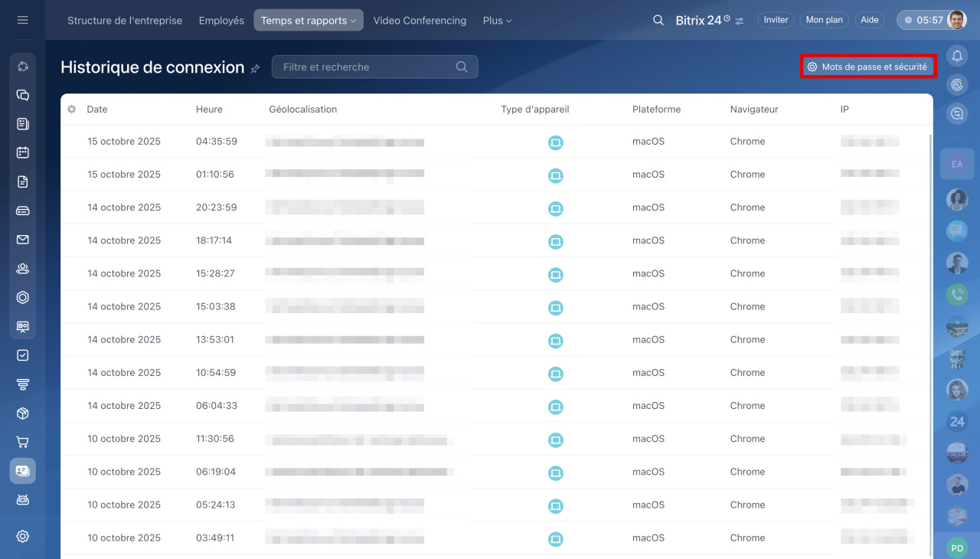
Task: Open the Webmail envelope icon in sidebar
Action: pos(22,240)
